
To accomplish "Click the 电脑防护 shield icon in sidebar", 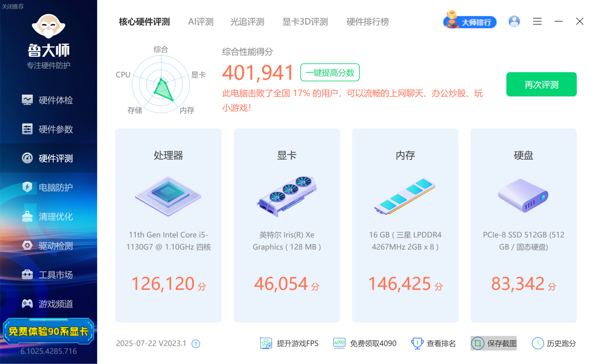I will click(x=27, y=187).
